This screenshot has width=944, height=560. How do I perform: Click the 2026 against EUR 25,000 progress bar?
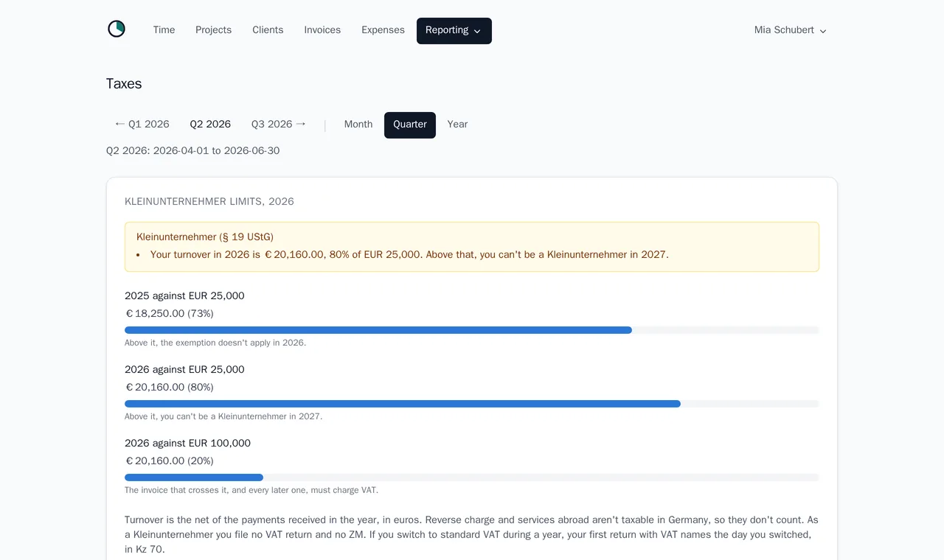[472, 404]
